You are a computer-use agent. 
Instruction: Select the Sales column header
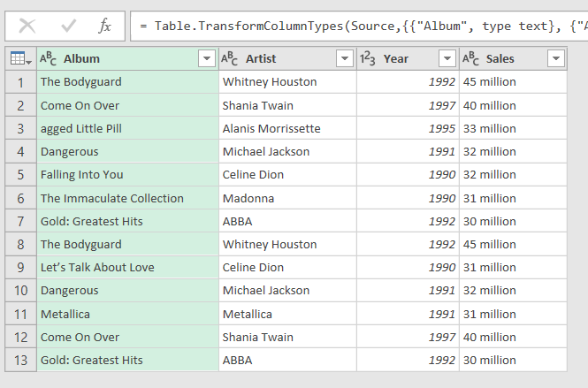(x=513, y=59)
